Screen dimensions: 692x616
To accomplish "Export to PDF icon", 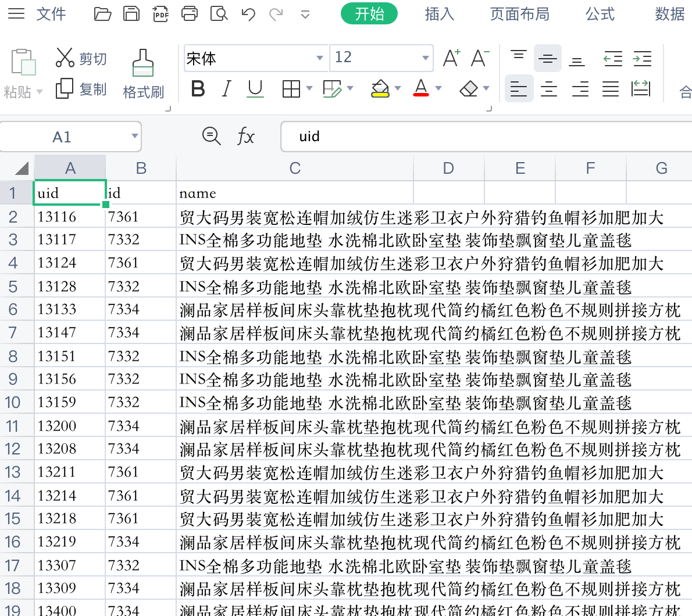I will click(160, 14).
